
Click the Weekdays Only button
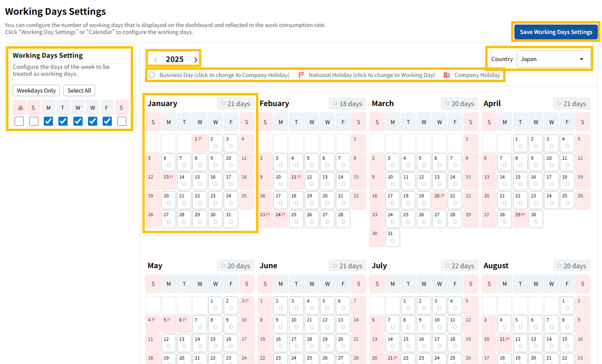36,91
